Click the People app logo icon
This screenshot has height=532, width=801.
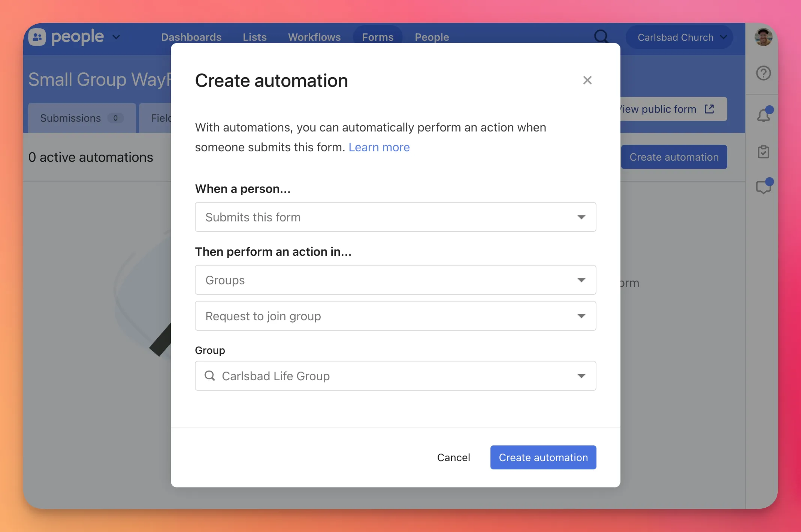37,37
